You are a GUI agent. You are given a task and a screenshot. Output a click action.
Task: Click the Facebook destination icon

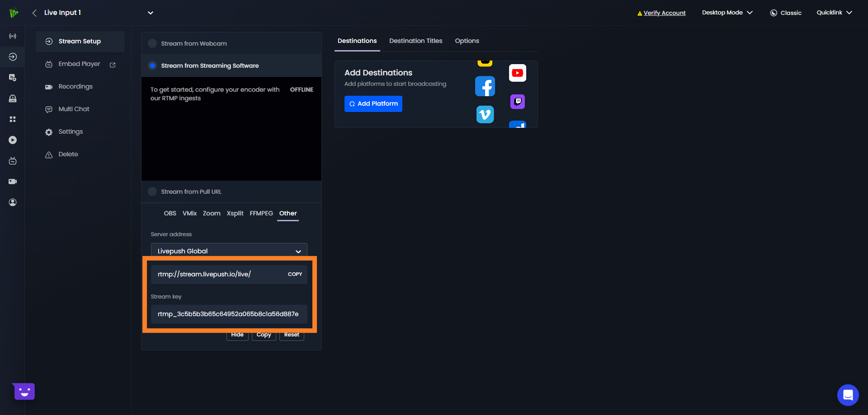pos(485,86)
